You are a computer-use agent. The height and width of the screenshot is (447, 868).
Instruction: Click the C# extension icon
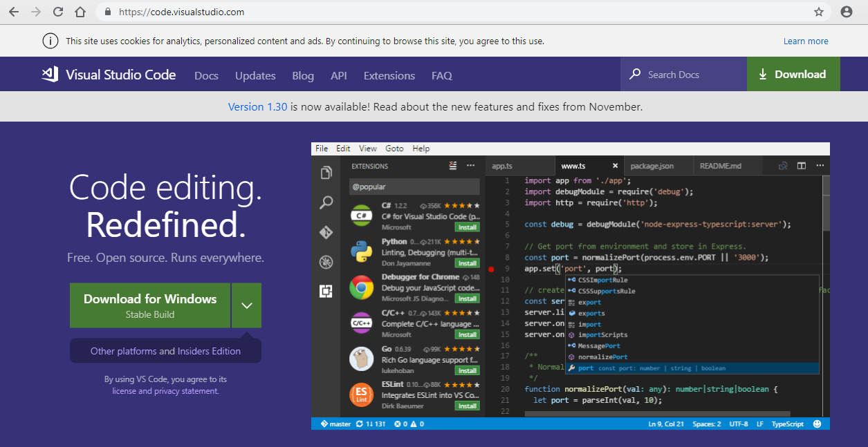tap(361, 216)
